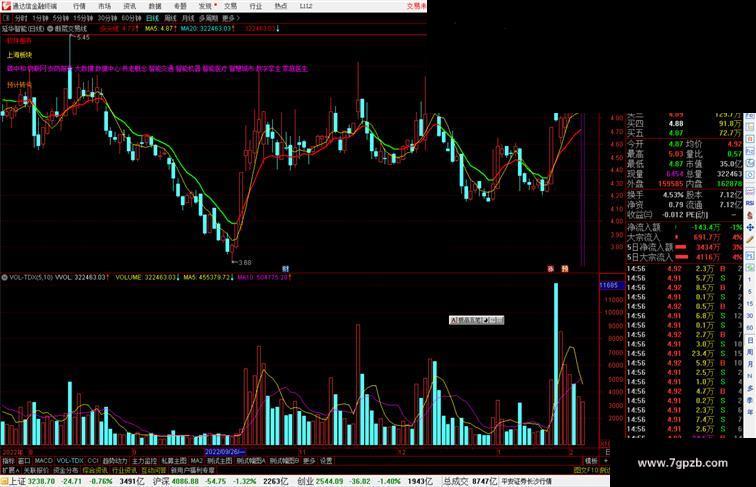
Task: Open the 综合资讯 tab
Action: pos(95,470)
